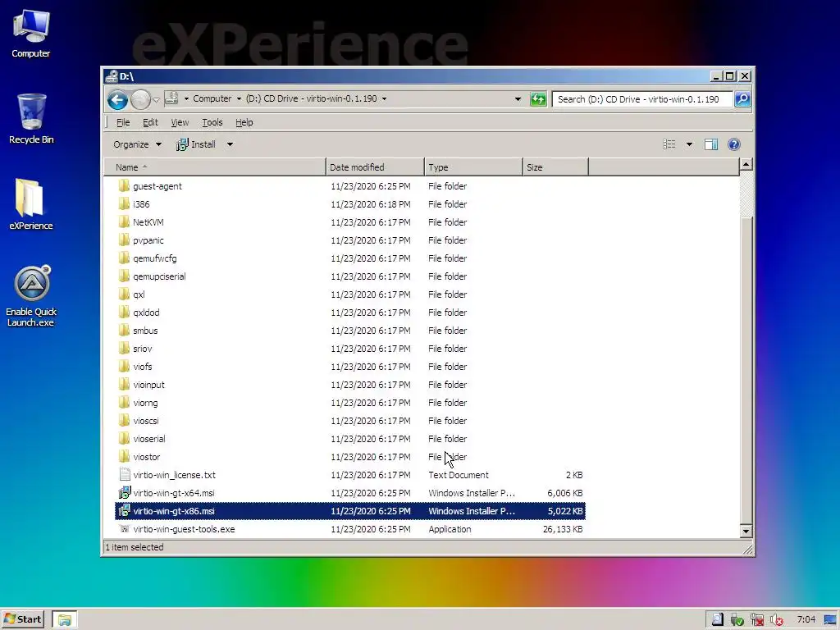Open the Recycle Bin desktop icon
840x630 pixels.
31,118
